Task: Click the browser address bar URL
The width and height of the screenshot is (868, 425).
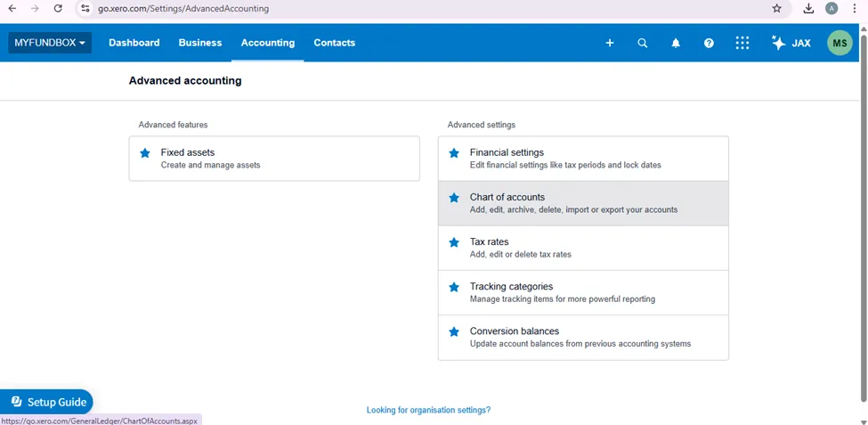Action: point(183,9)
